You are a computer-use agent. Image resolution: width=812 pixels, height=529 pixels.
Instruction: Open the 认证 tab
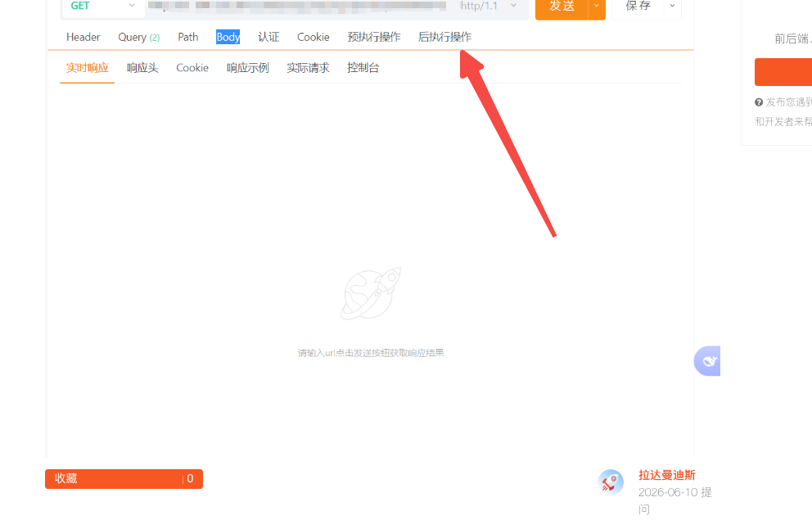(x=268, y=38)
